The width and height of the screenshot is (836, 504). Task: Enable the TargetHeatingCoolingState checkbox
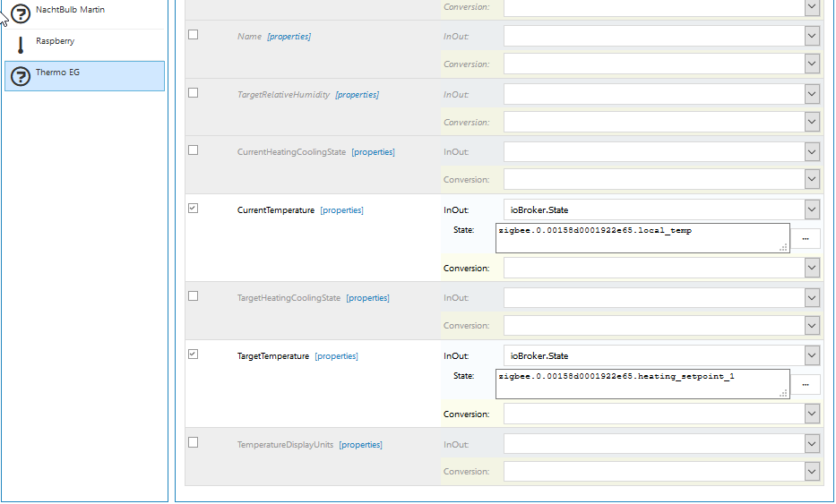[193, 296]
